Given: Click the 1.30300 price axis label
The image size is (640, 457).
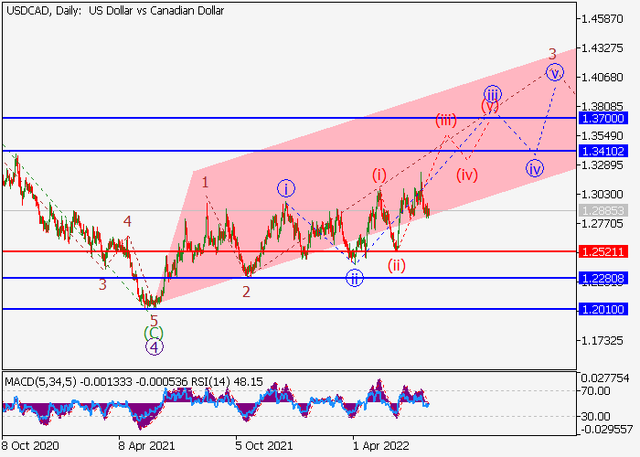Looking at the screenshot, I should tap(602, 194).
